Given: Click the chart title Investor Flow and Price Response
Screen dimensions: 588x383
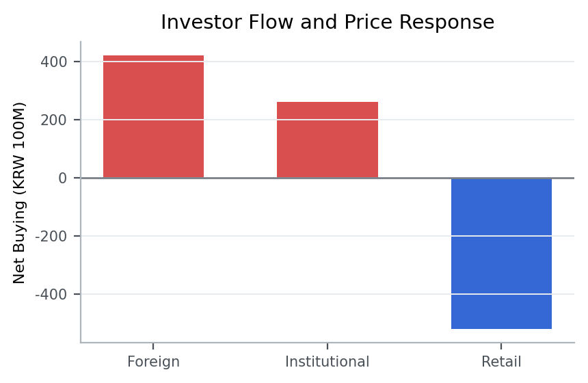Looking at the screenshot, I should (x=328, y=23).
